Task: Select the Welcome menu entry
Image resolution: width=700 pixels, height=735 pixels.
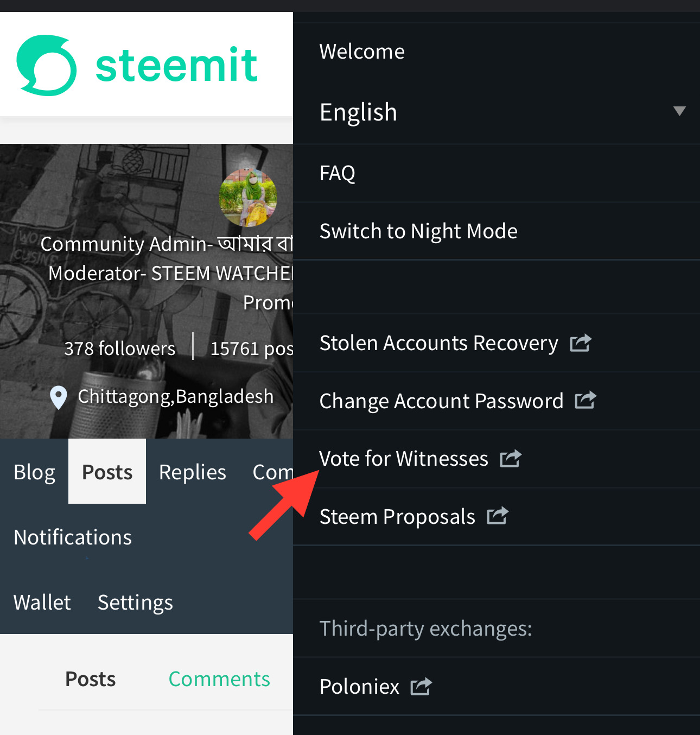Action: click(x=362, y=52)
